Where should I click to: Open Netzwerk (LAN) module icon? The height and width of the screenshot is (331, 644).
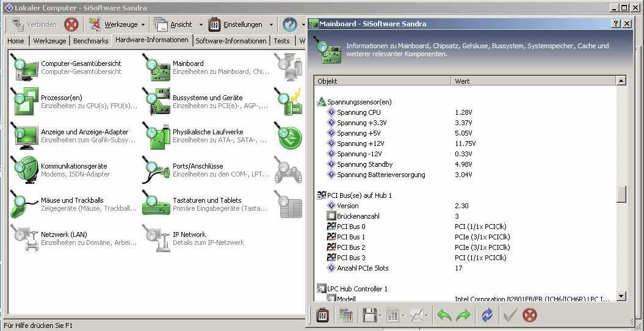point(24,238)
